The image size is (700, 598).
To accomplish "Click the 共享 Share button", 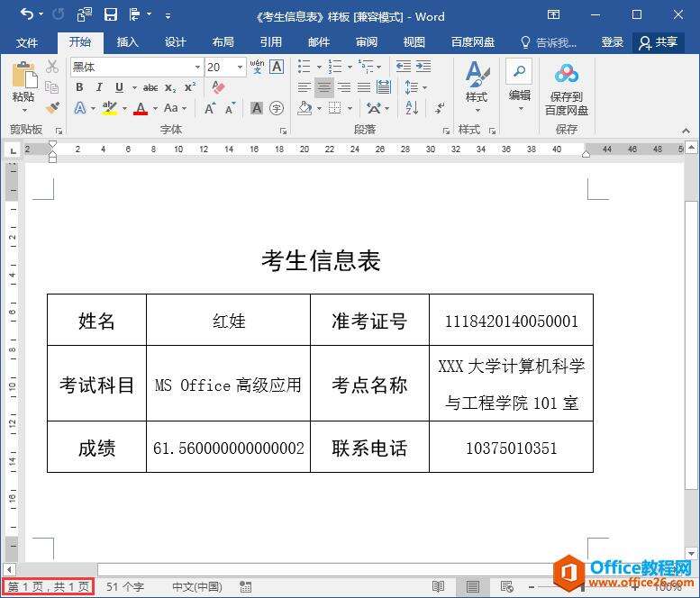I will pyautogui.click(x=658, y=42).
